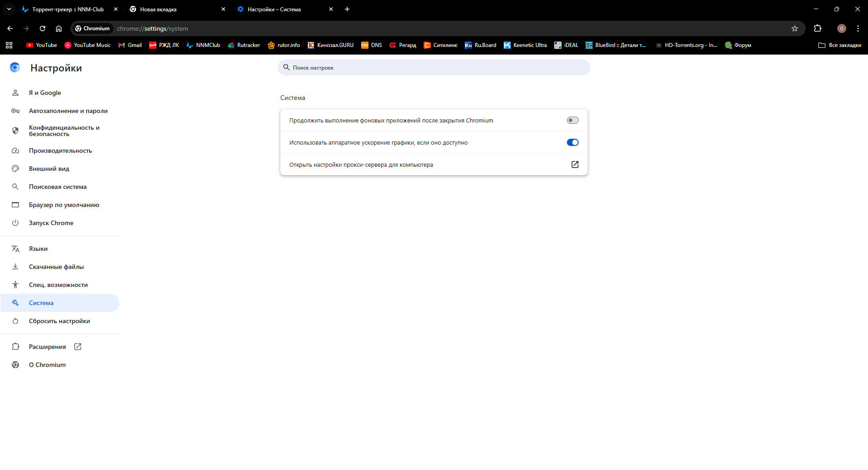This screenshot has height=470, width=868.
Task: Open the YouTube Music bookmark
Action: 87,45
